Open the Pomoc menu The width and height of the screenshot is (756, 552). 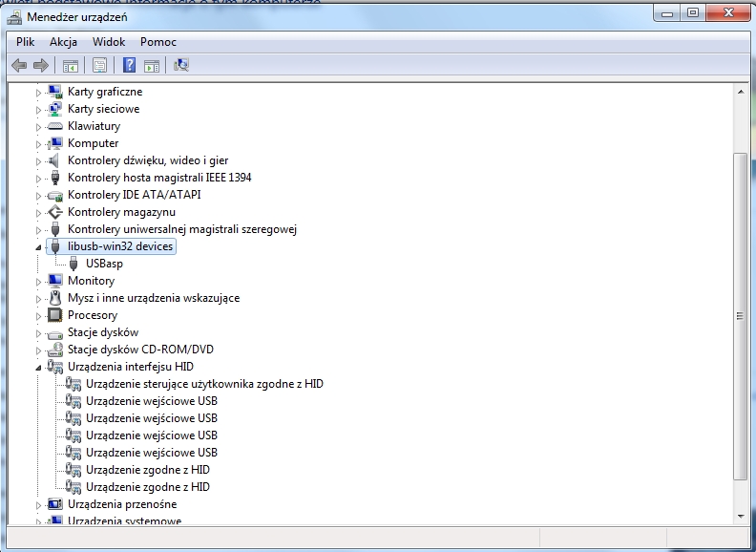(x=158, y=42)
